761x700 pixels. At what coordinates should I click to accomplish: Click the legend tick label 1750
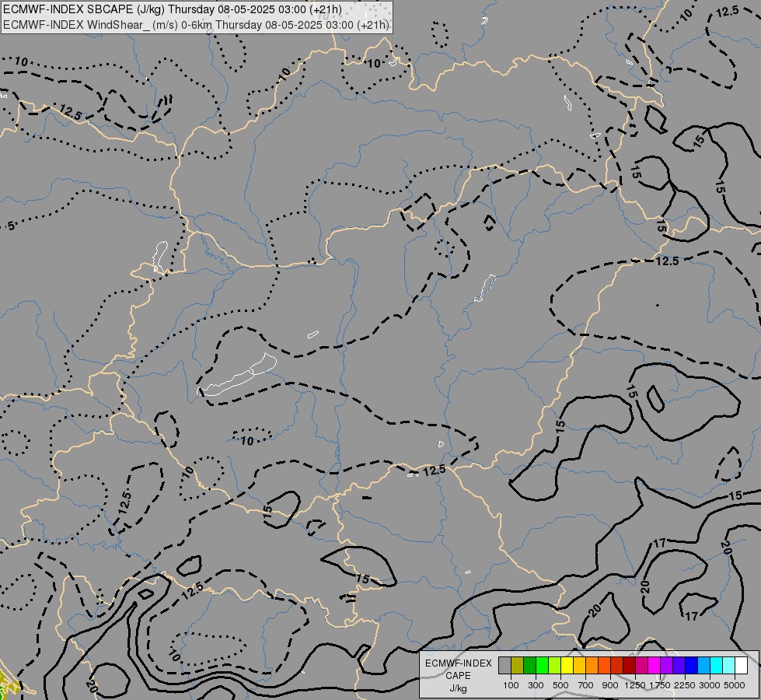tap(660, 685)
